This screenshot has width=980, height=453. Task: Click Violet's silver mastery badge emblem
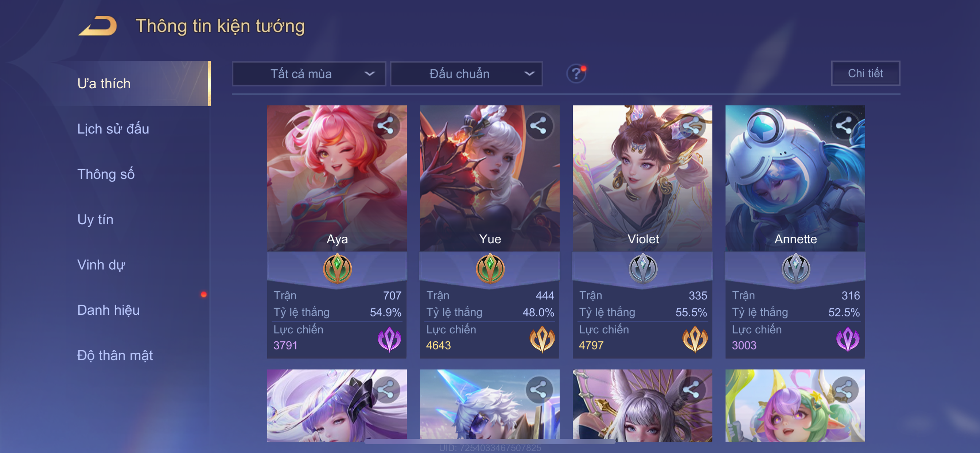coord(643,269)
